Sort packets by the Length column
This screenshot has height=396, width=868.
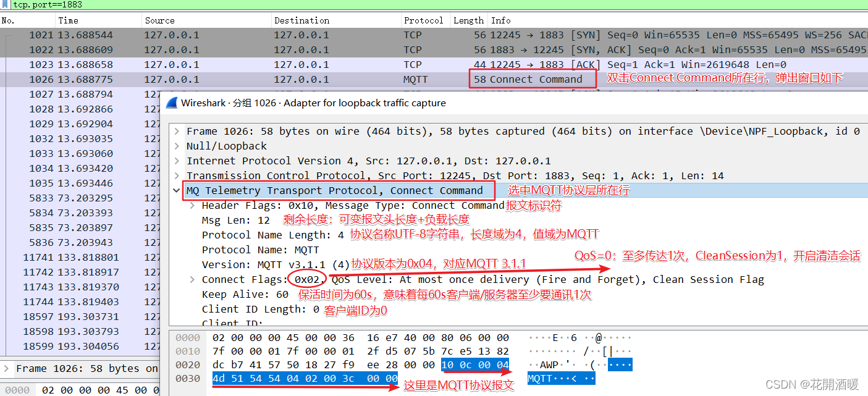[x=468, y=20]
